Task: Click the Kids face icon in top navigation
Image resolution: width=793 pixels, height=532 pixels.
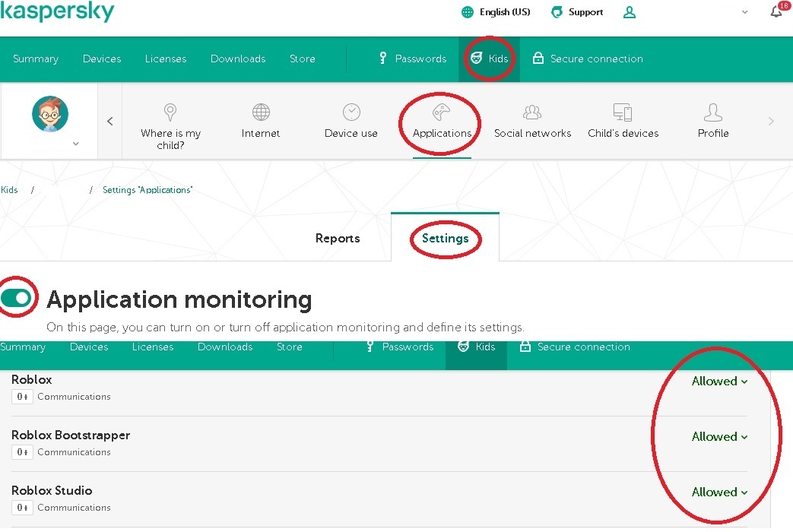Action: pyautogui.click(x=477, y=59)
